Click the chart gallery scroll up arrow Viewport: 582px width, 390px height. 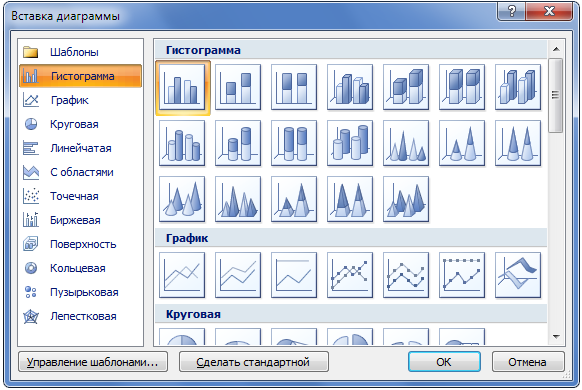click(556, 49)
